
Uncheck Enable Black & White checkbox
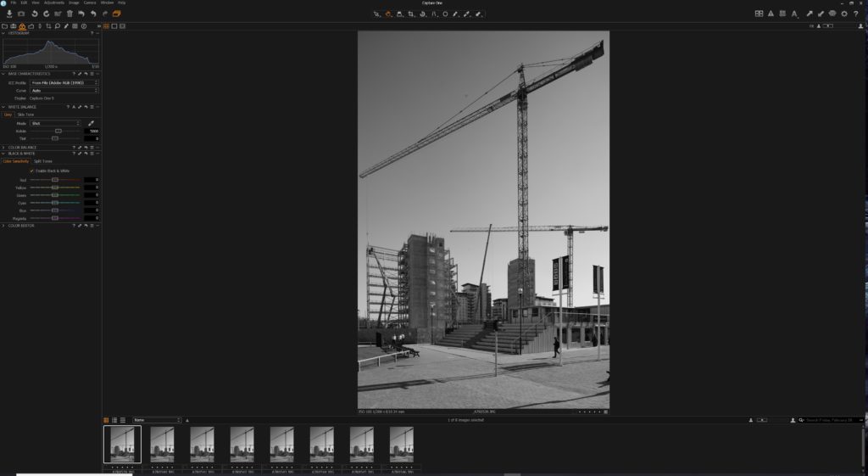31,171
